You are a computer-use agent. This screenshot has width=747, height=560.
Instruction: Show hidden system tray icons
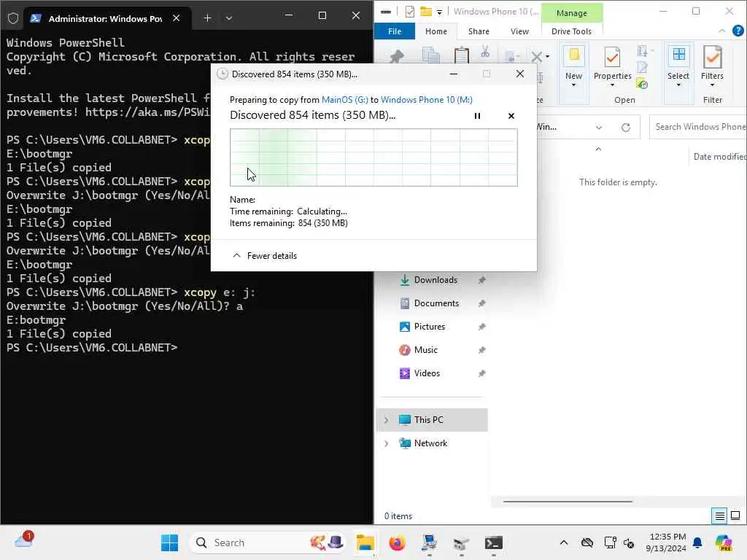point(564,542)
